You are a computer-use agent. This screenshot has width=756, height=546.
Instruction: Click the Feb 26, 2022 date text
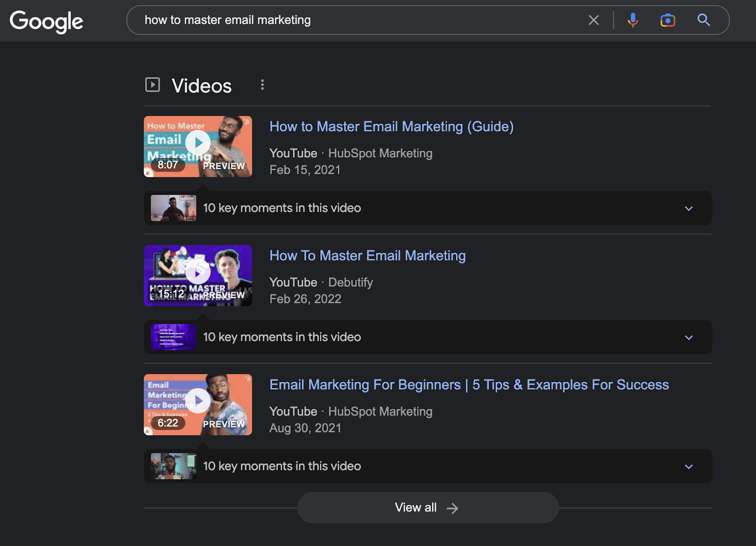[305, 299]
